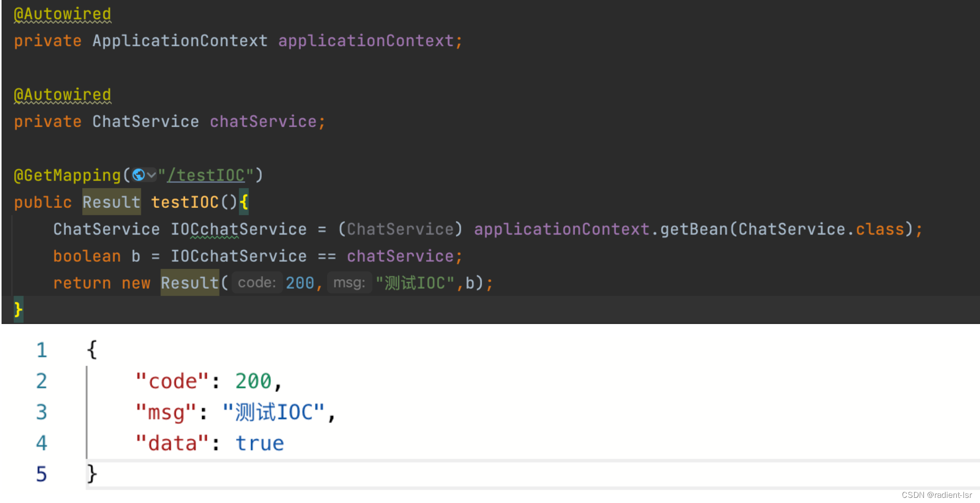Click the chatService field in its declaration
Screen dimensions: 980x503
(263, 121)
